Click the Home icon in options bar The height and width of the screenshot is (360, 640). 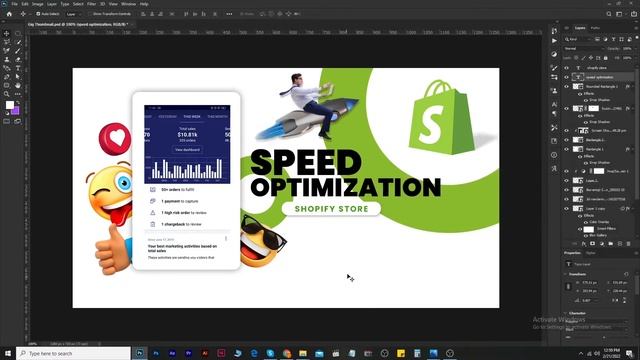click(x=9, y=14)
